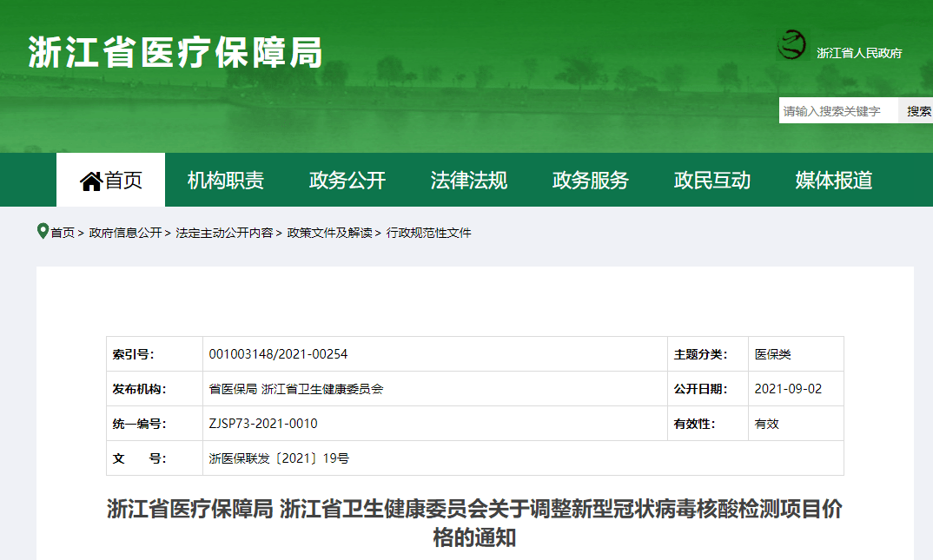Select the 政民互动 menu item
The height and width of the screenshot is (560, 933).
point(711,179)
